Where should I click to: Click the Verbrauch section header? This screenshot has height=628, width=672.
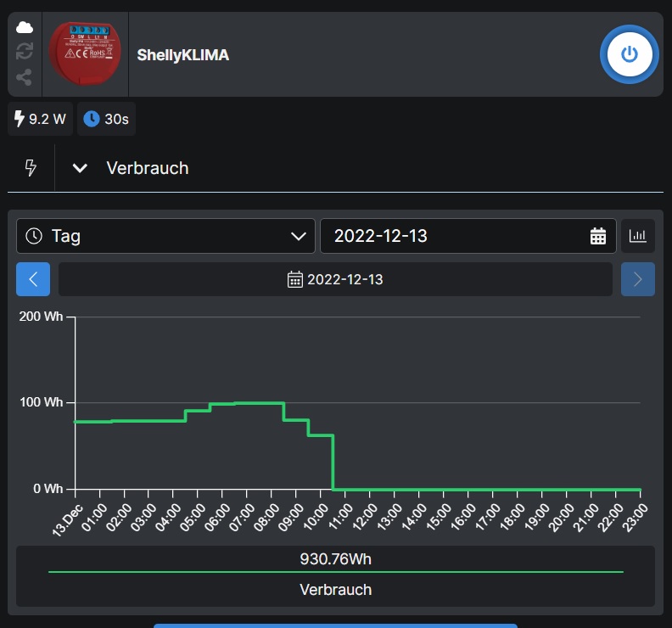point(148,168)
